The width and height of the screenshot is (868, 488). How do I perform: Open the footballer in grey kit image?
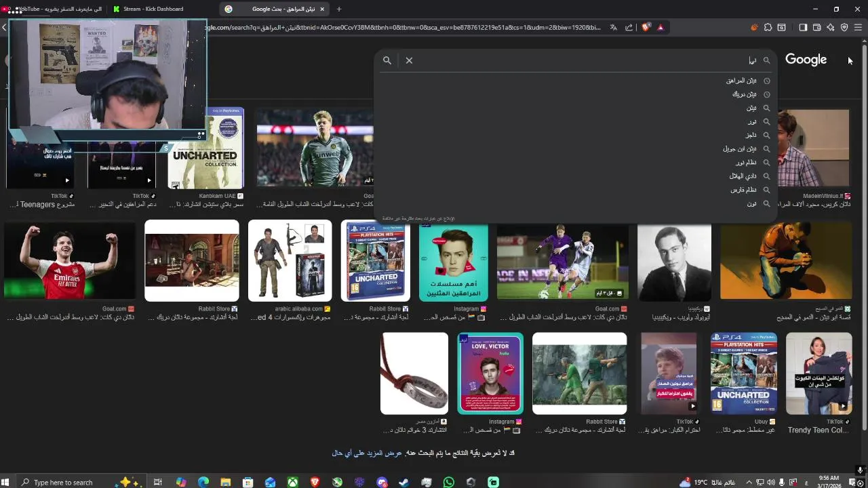315,148
